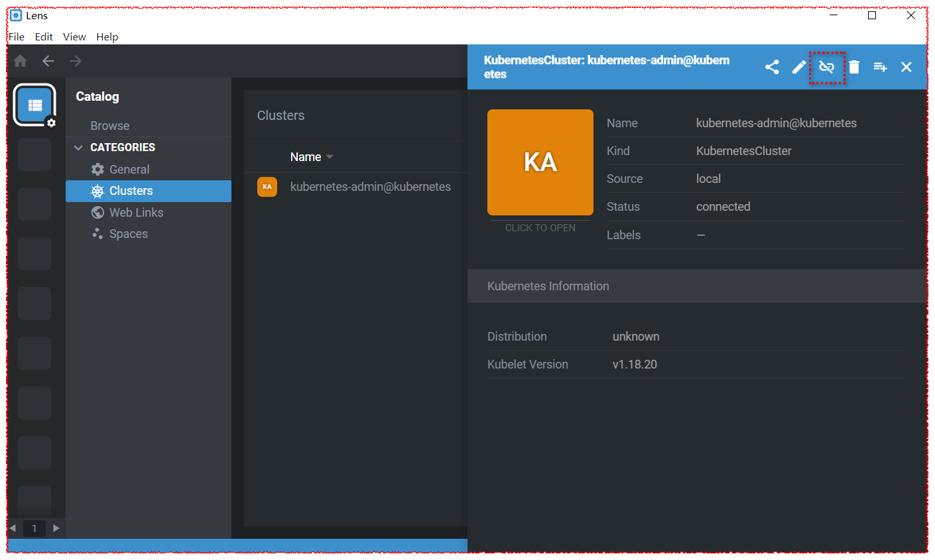Click the large KA cluster avatar

click(x=540, y=162)
